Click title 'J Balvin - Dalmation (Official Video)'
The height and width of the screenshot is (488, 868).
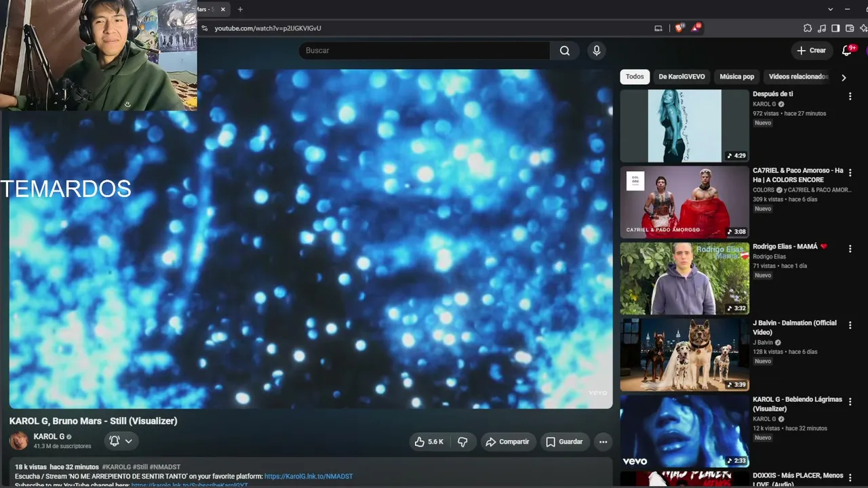pos(794,327)
